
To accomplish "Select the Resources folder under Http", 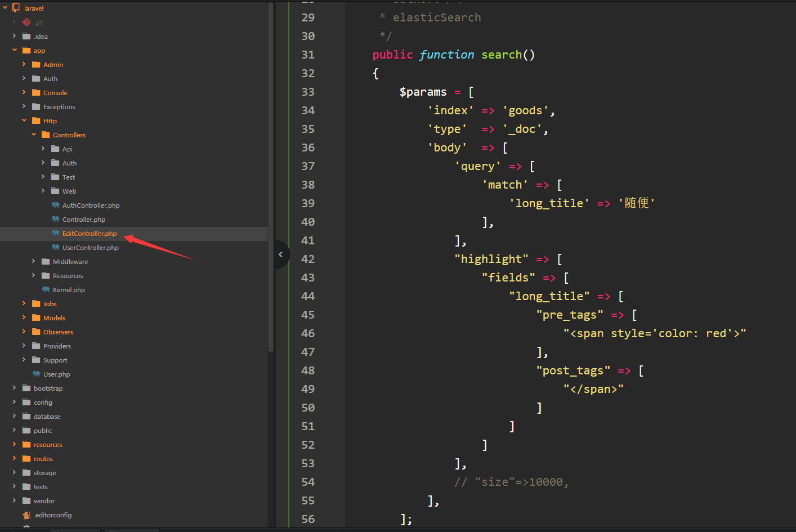I will [x=68, y=276].
